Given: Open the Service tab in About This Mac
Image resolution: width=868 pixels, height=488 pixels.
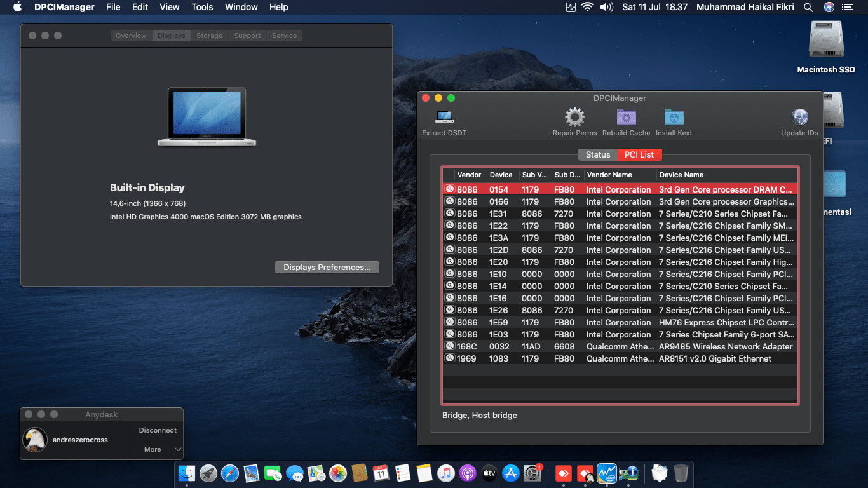Looking at the screenshot, I should (x=285, y=36).
